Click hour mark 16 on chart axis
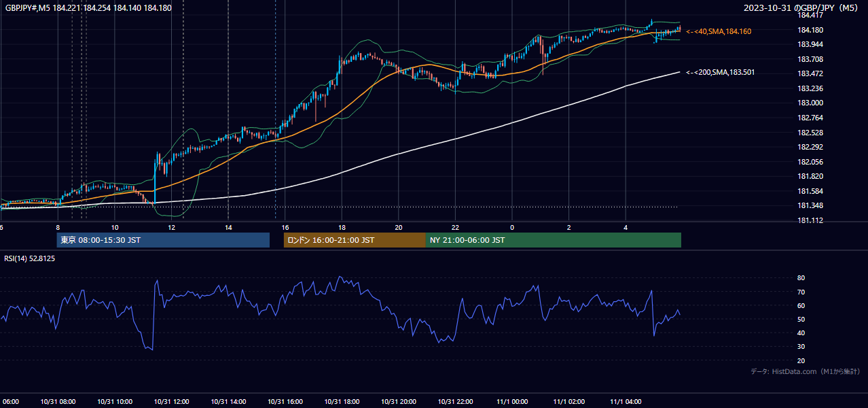The width and height of the screenshot is (868, 408). [x=285, y=227]
